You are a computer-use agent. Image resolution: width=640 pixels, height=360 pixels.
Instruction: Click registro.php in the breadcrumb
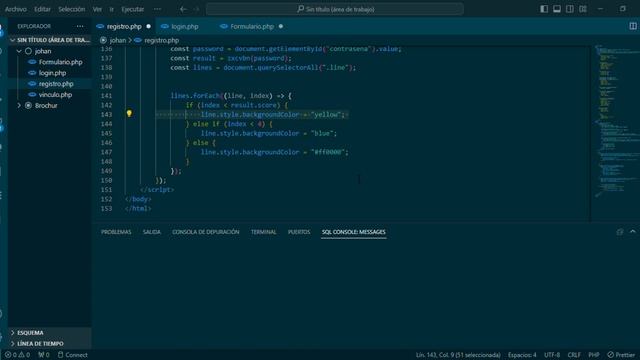click(161, 40)
